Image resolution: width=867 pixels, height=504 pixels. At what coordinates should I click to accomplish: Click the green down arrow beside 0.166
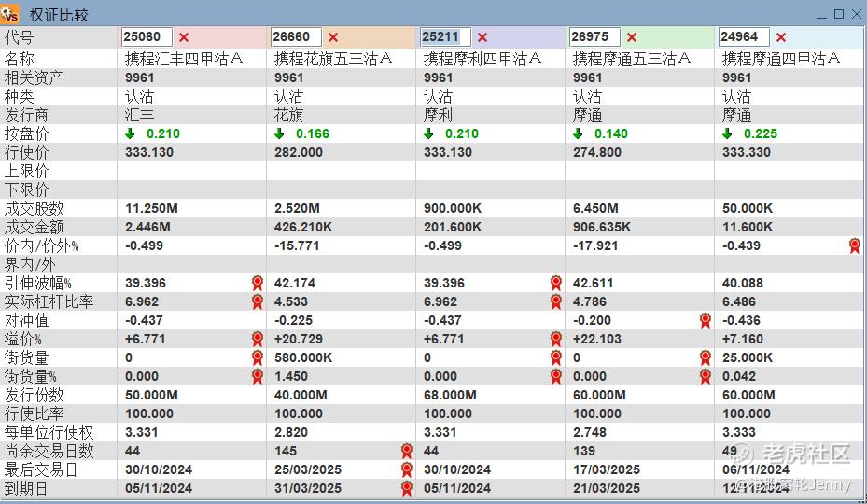click(x=279, y=133)
